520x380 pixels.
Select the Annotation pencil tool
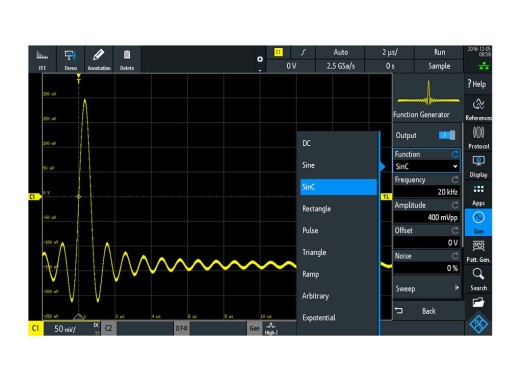point(99,59)
